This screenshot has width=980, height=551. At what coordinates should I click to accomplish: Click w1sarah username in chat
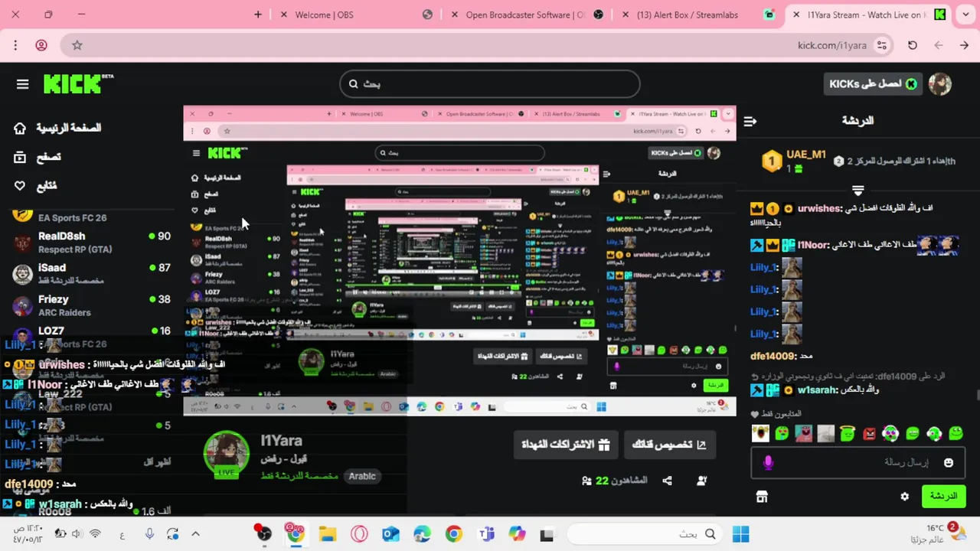coord(819,390)
